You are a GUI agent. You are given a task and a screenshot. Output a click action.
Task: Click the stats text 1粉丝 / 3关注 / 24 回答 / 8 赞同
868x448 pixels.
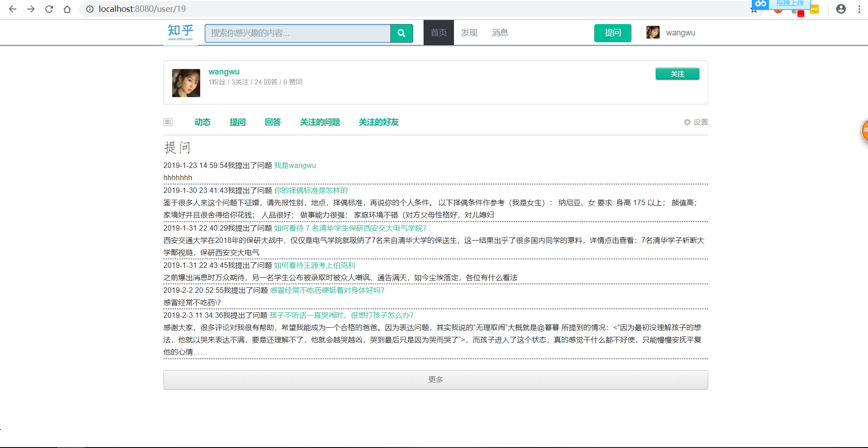[256, 82]
